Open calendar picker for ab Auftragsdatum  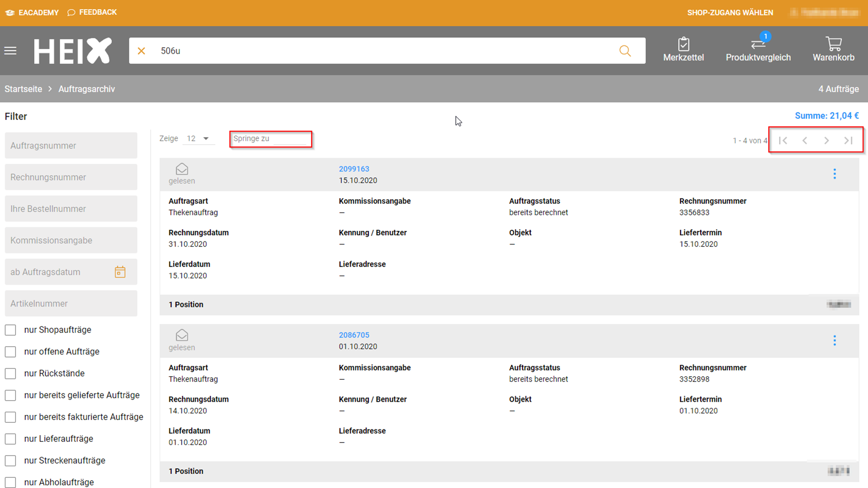[120, 272]
